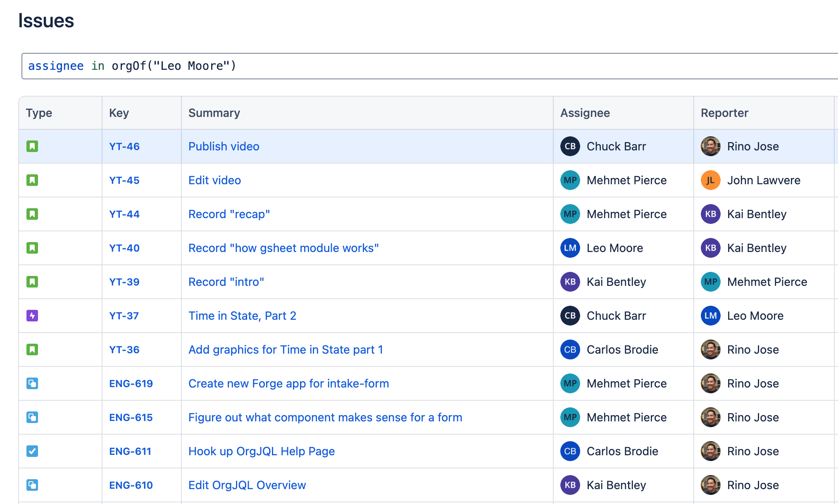Click Kai Bentley's avatar on ENG-610
838x504 pixels.
tap(570, 485)
